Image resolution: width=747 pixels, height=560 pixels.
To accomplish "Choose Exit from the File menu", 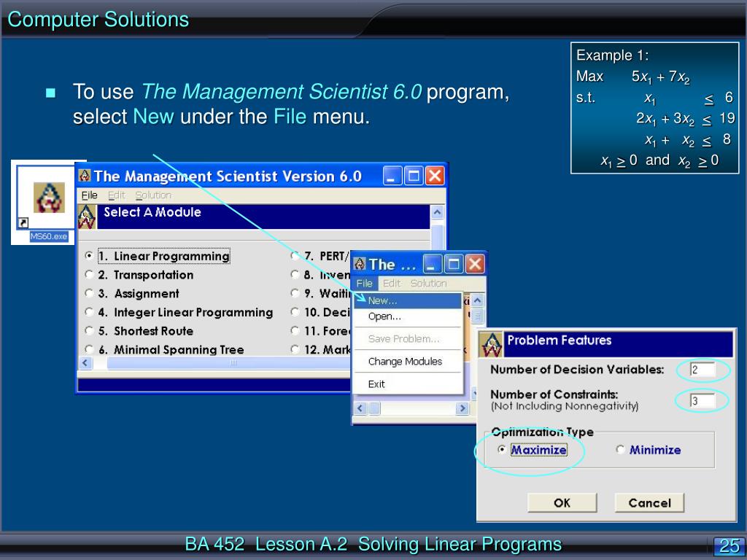I will coord(407,384).
